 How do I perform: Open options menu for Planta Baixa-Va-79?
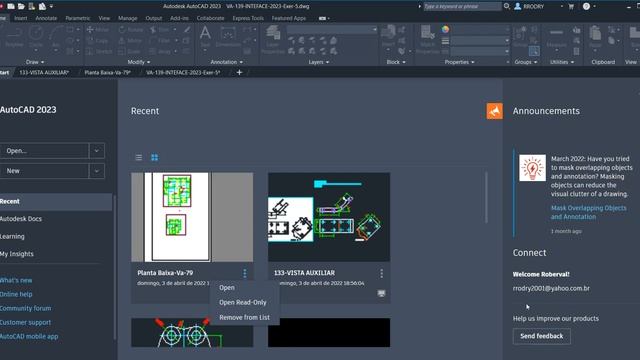coord(244,273)
